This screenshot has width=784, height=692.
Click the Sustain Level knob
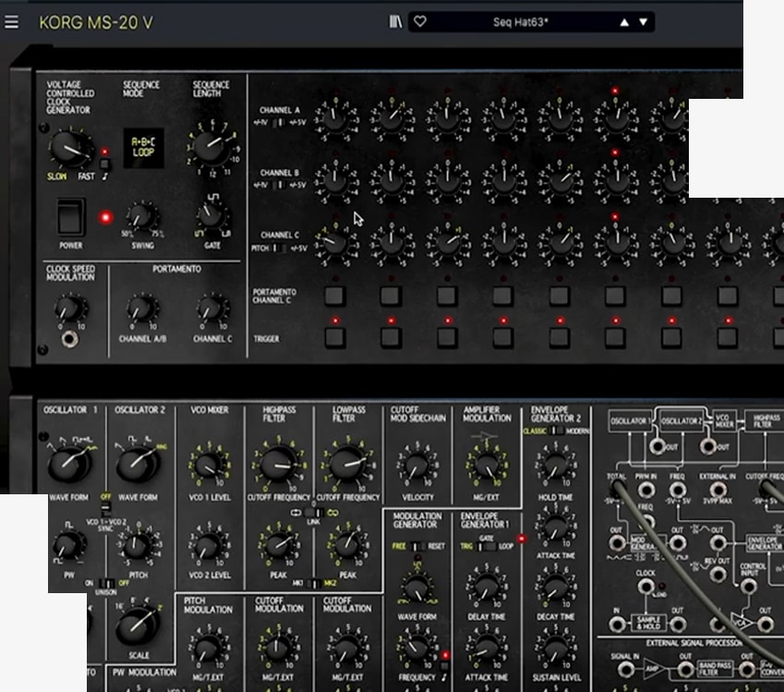pyautogui.click(x=555, y=648)
